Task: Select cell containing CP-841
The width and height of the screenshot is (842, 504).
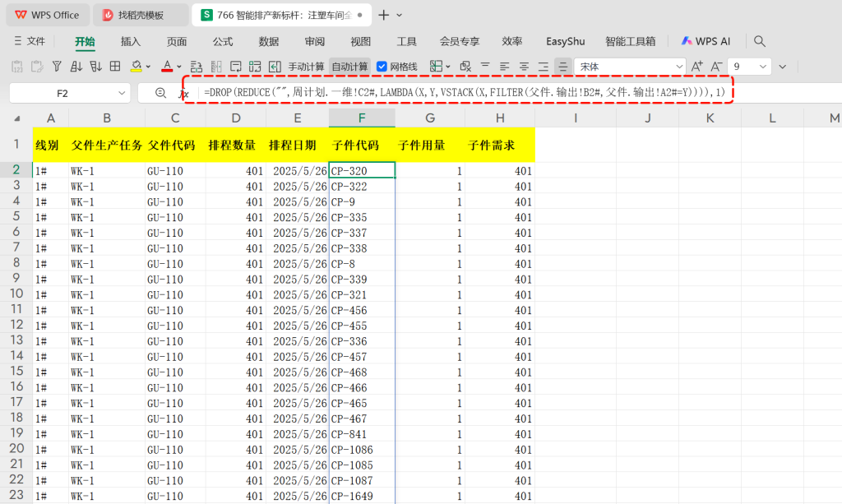Action: coord(362,433)
